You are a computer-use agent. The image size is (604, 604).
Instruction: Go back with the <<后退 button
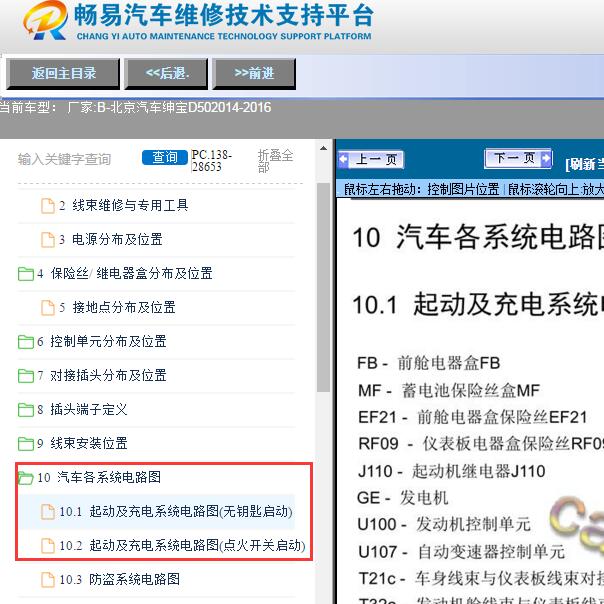pos(166,74)
